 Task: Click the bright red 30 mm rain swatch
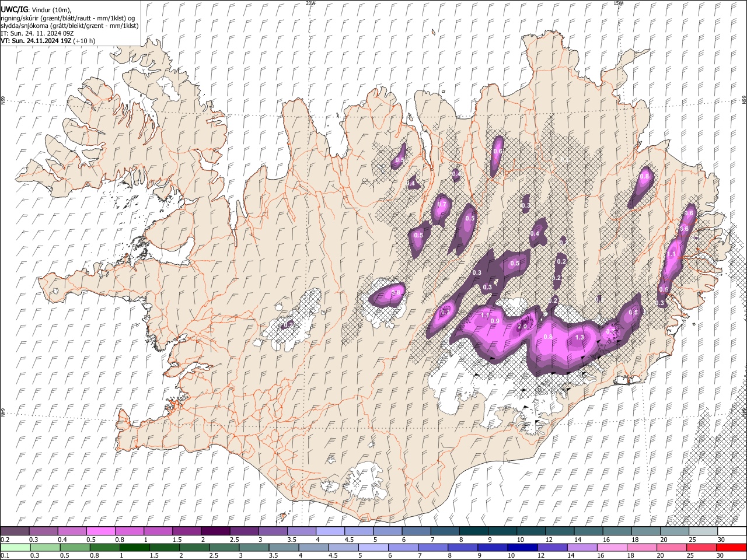click(730, 547)
